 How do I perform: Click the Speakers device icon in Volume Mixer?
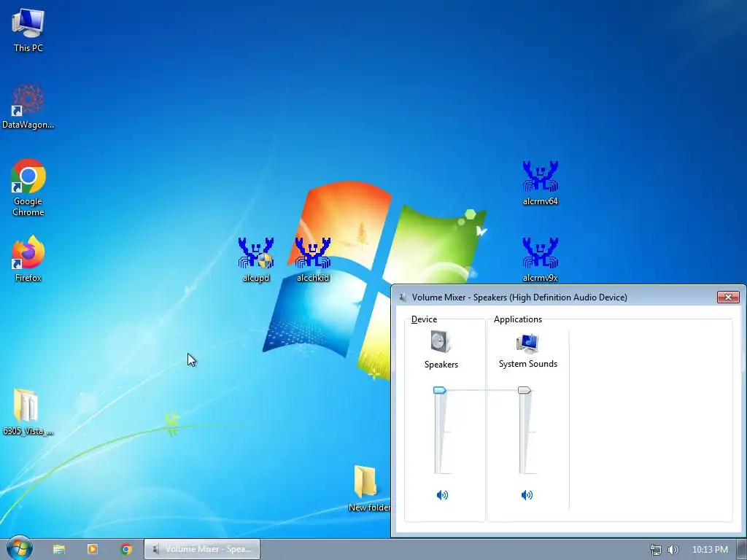(441, 341)
